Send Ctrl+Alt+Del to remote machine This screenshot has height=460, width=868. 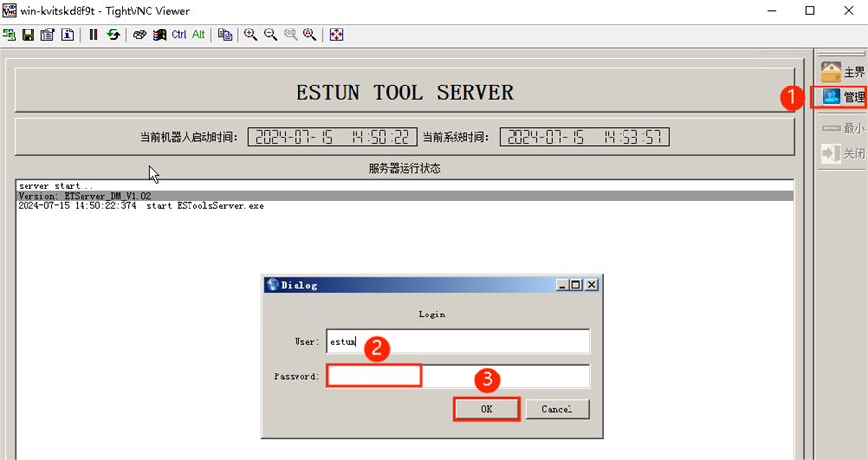140,34
